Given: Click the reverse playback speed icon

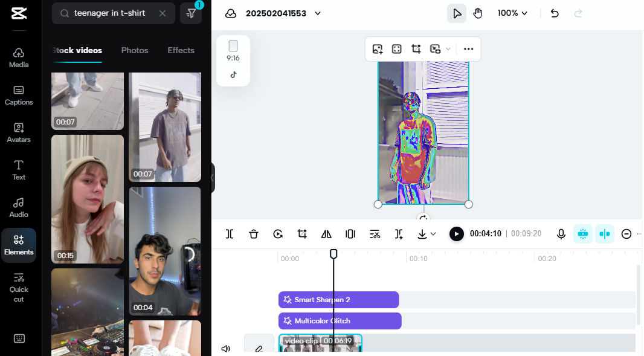Looking at the screenshot, I should click(278, 234).
